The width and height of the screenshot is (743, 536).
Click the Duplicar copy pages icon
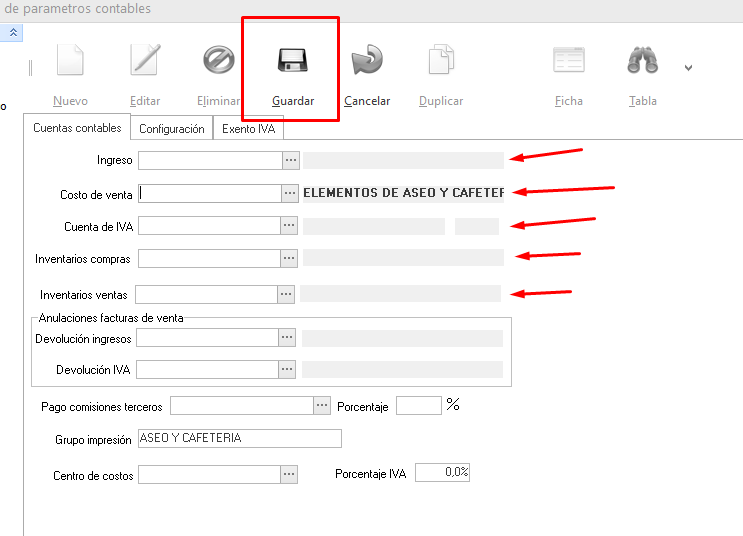(x=441, y=62)
